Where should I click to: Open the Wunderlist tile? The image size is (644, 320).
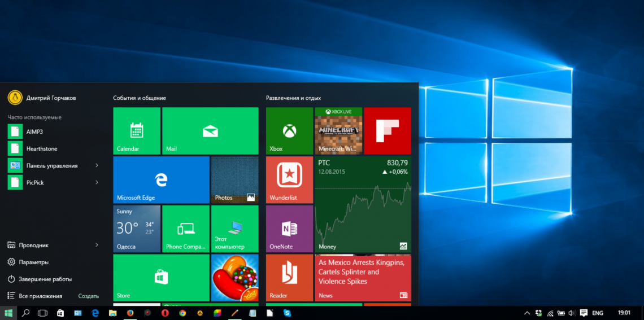(289, 179)
